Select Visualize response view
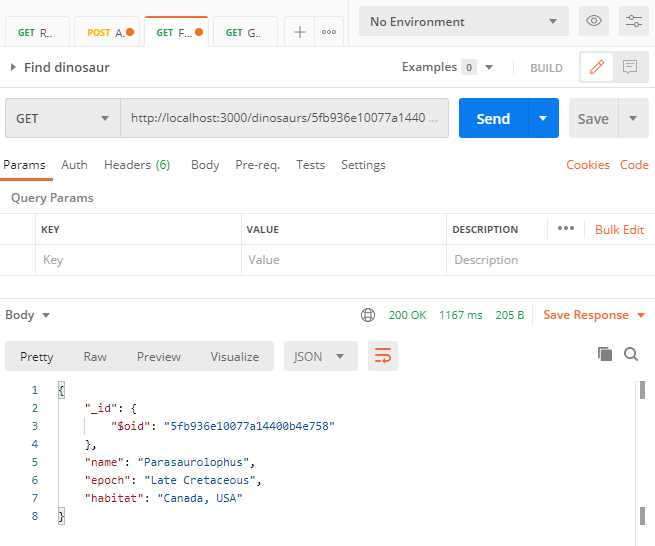 point(235,356)
